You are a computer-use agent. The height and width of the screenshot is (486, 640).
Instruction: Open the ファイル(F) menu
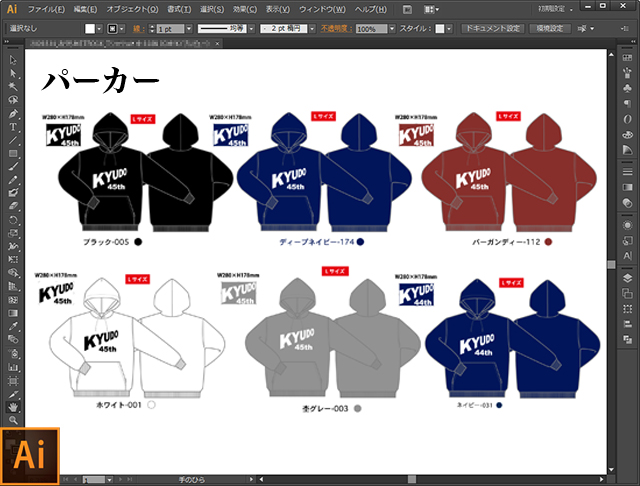[x=46, y=9]
